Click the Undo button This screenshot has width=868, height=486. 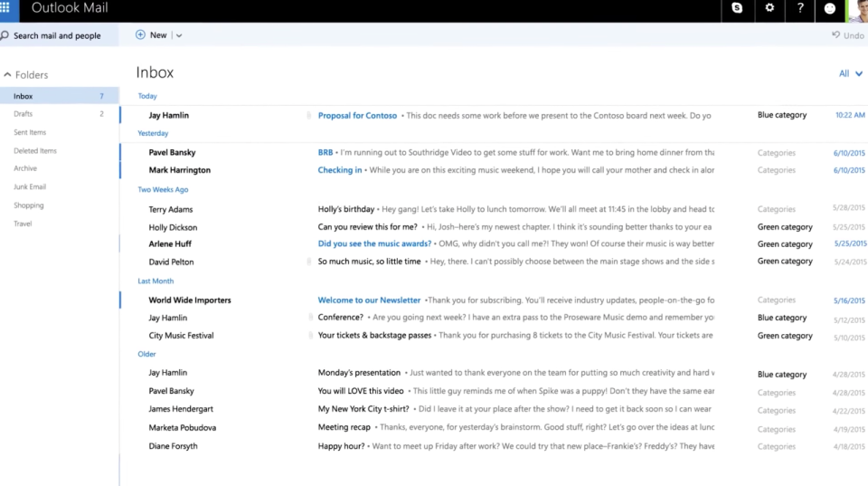tap(848, 35)
